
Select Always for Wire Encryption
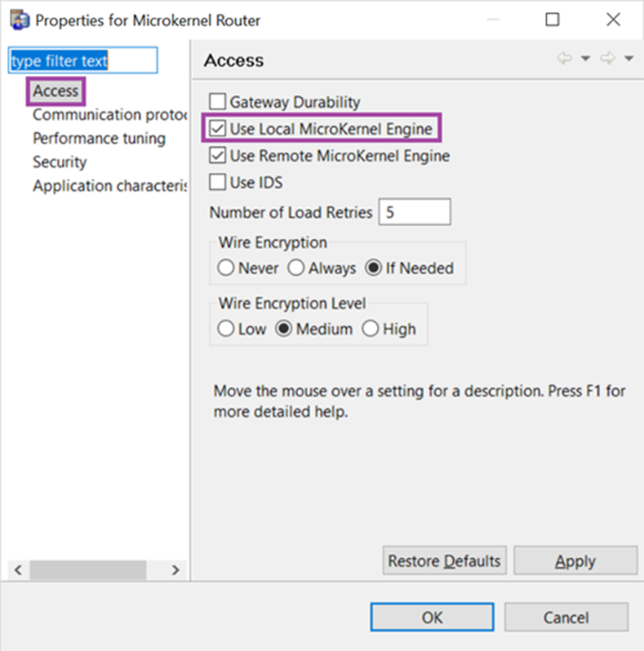pos(296,268)
